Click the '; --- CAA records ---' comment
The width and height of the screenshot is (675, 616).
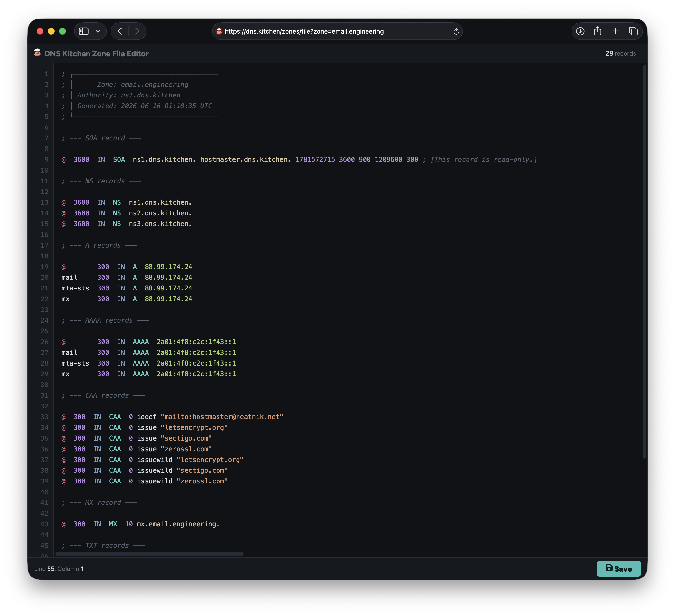[103, 395]
